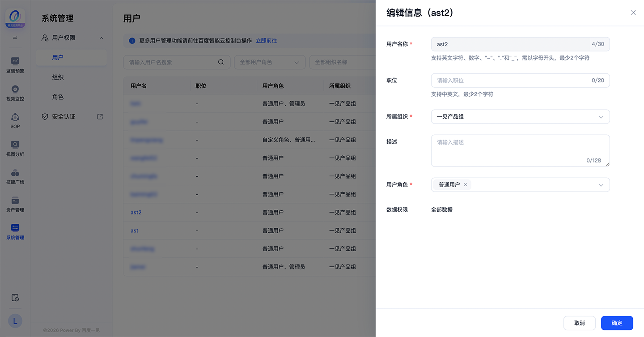Open the 全部用户角色 filter dropdown
The width and height of the screenshot is (644, 337).
pos(270,62)
